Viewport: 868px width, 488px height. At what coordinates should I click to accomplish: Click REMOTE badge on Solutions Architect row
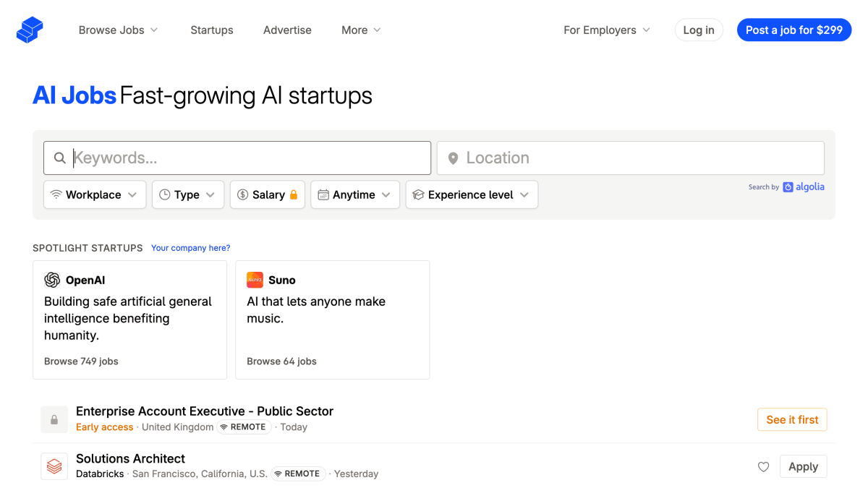click(298, 474)
